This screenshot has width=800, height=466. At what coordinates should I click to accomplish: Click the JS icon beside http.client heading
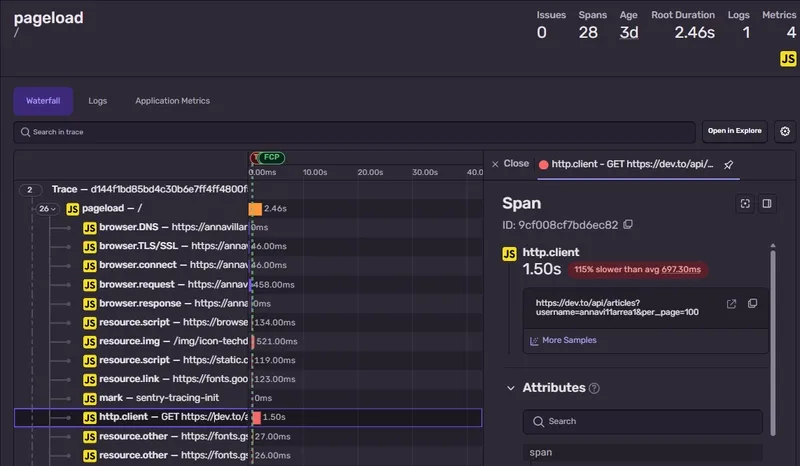[x=509, y=254]
